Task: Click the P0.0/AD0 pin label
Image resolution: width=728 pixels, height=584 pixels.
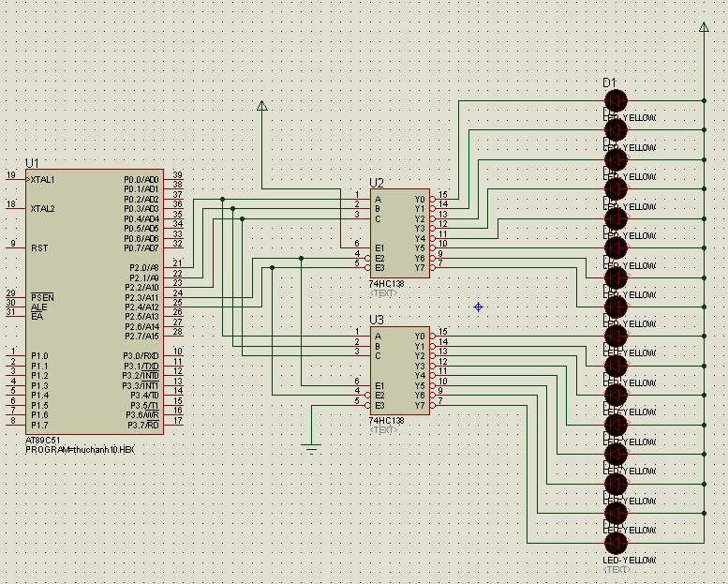Action: point(141,180)
